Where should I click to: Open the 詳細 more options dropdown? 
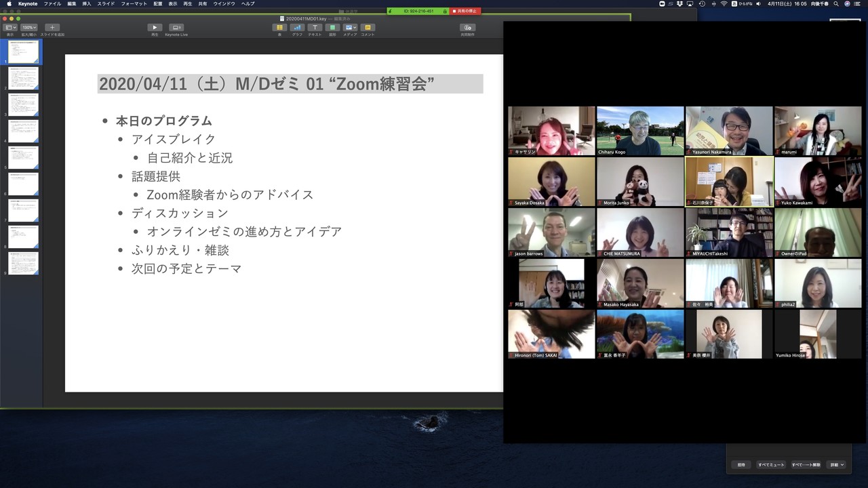(x=837, y=465)
